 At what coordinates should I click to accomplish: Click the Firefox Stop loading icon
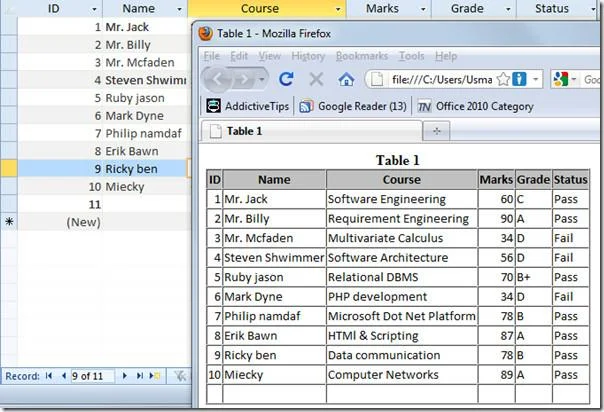(x=316, y=79)
